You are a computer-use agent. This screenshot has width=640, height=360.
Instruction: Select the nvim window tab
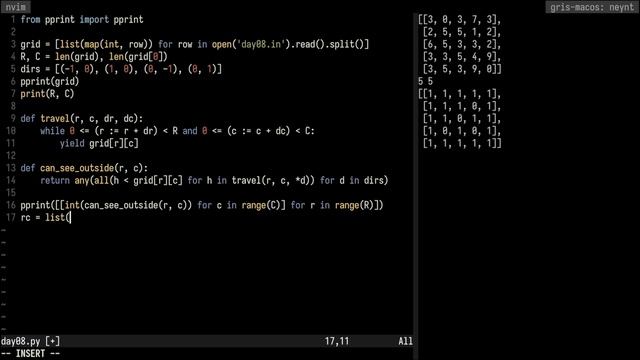(x=15, y=7)
